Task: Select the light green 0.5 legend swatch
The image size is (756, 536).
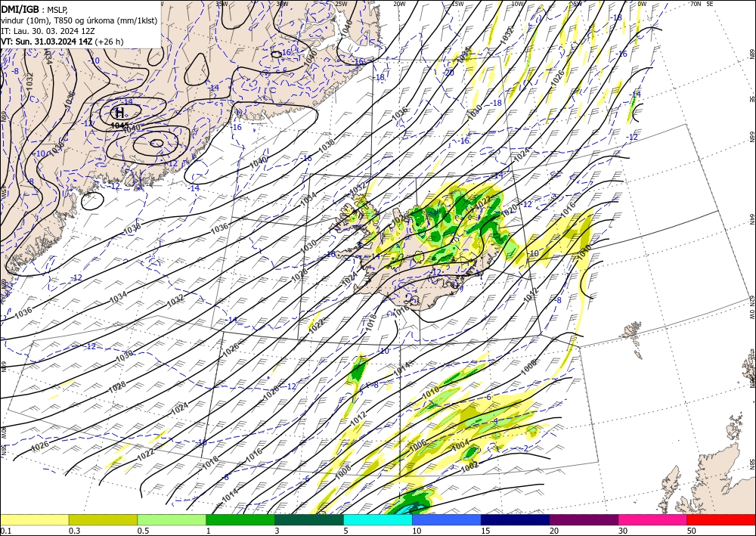Action: coord(172,519)
